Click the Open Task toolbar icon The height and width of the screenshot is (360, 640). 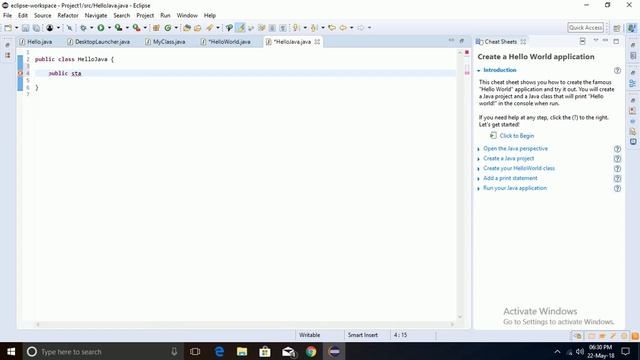pyautogui.click(x=198, y=28)
